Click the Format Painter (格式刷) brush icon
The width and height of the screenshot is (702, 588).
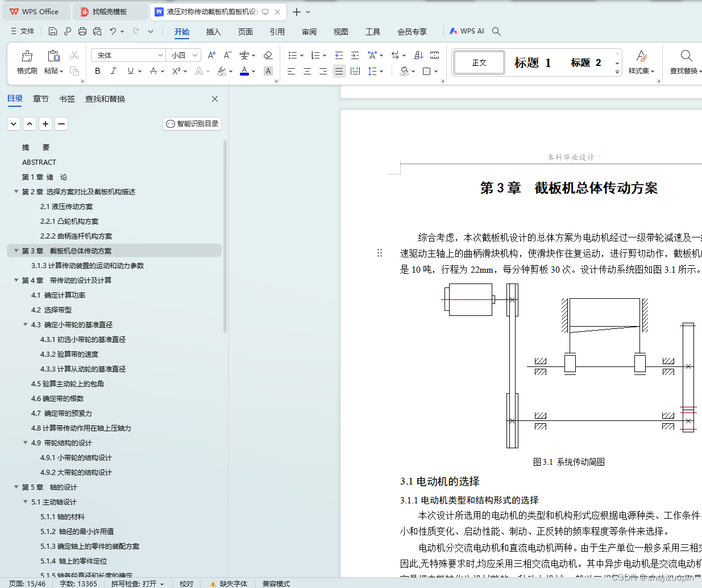point(27,56)
